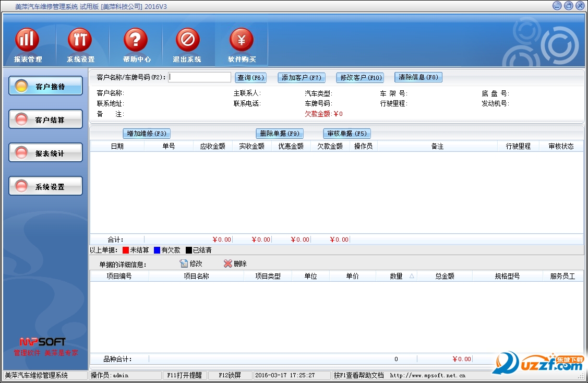Image resolution: width=588 pixels, height=383 pixels.
Task: Sort by 项目编号 column header
Action: point(119,276)
